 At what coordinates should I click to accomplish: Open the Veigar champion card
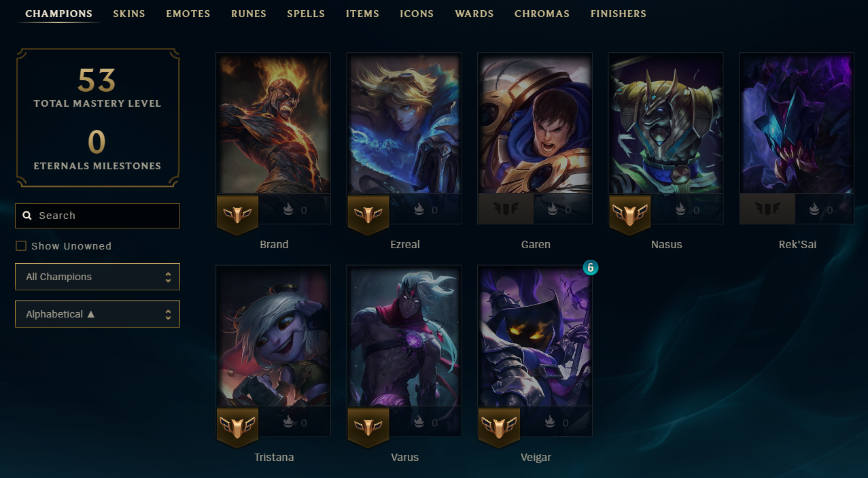click(x=535, y=352)
